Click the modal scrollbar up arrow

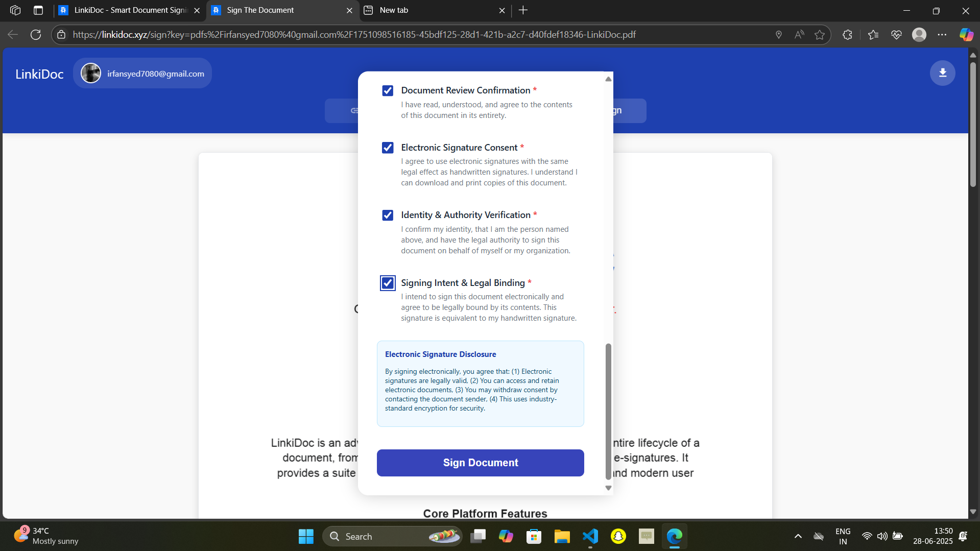(x=608, y=79)
